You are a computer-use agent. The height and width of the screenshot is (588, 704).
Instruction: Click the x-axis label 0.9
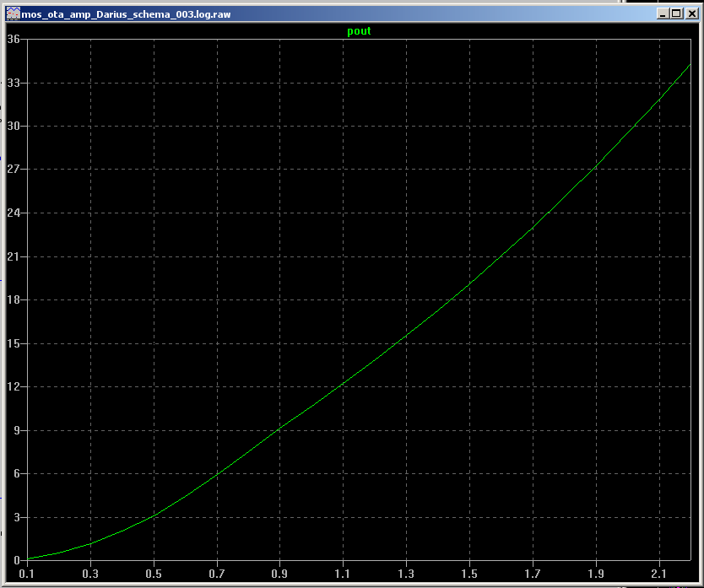[279, 574]
